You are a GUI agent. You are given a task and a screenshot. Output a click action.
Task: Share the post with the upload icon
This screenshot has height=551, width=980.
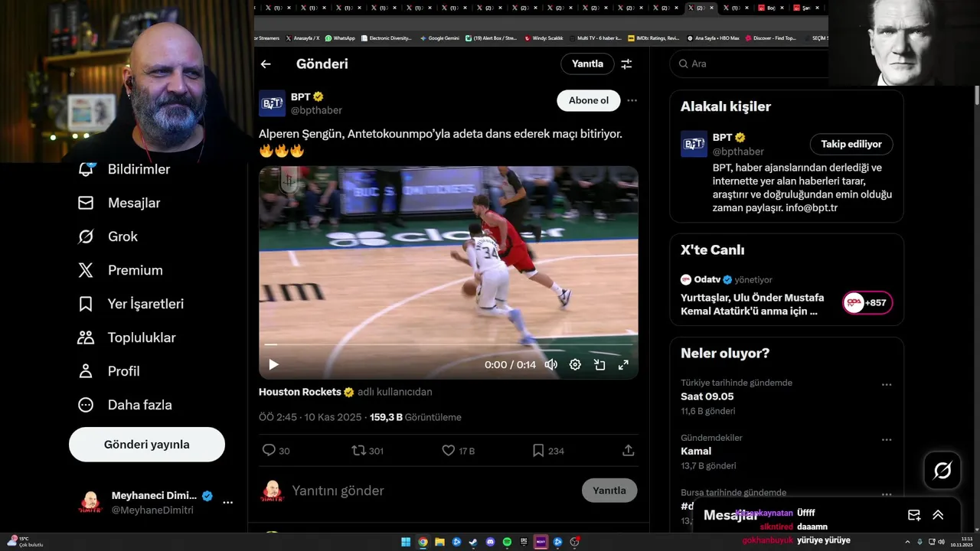point(629,451)
